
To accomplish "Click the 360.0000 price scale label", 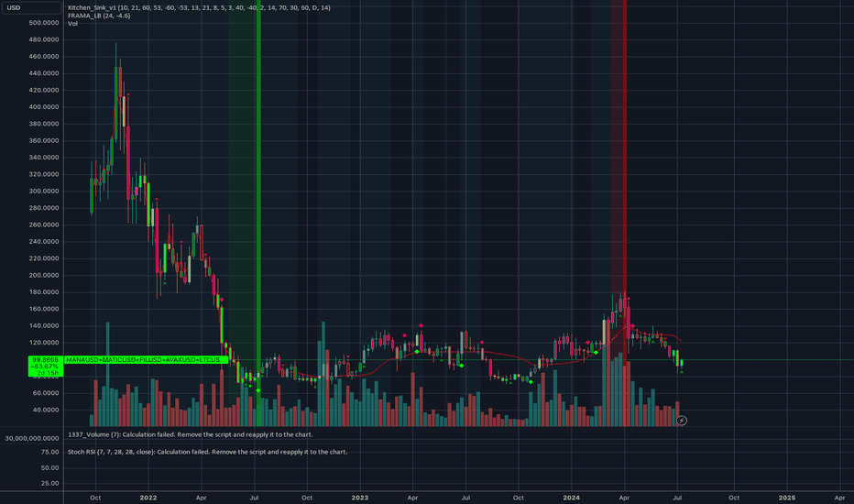I will pos(44,141).
